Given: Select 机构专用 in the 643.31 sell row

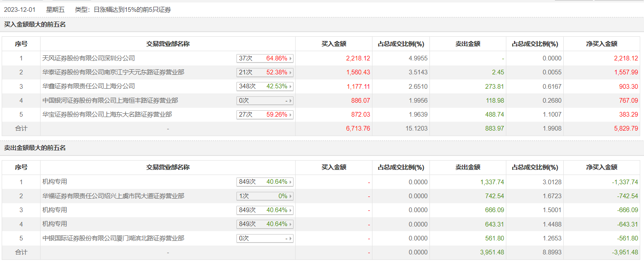Looking at the screenshot, I should pos(55,224).
